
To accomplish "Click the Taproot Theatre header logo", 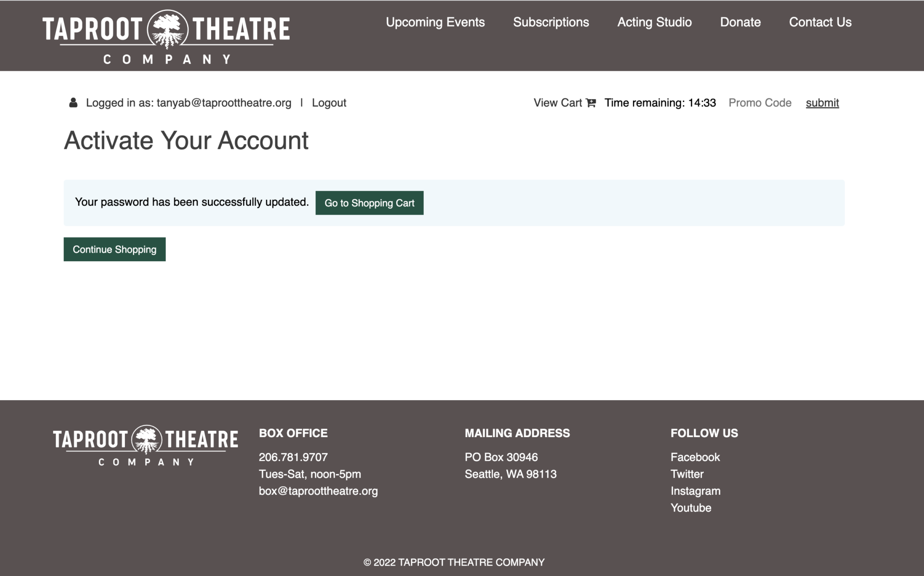I will pos(166,37).
